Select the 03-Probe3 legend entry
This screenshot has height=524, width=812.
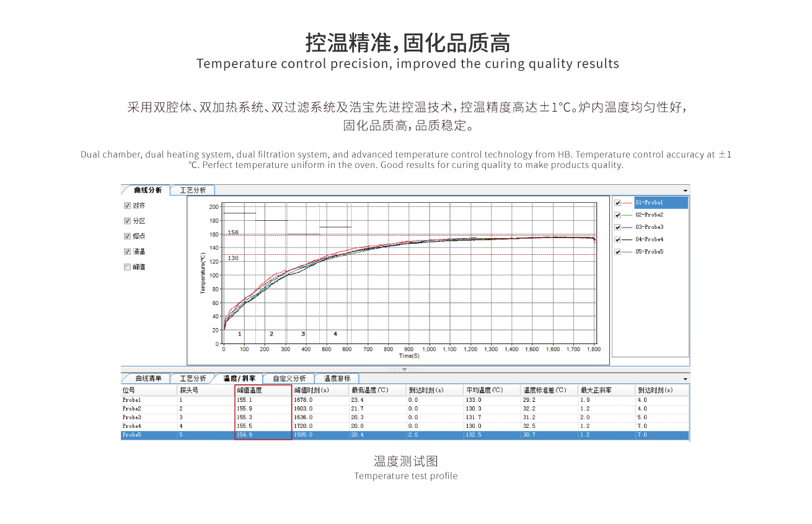[649, 227]
